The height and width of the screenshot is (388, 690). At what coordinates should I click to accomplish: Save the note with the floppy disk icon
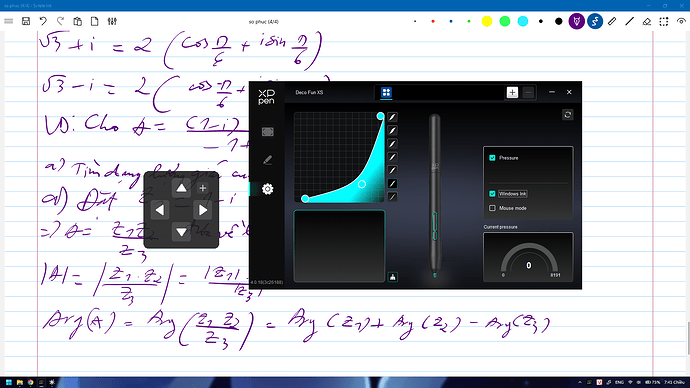26,21
